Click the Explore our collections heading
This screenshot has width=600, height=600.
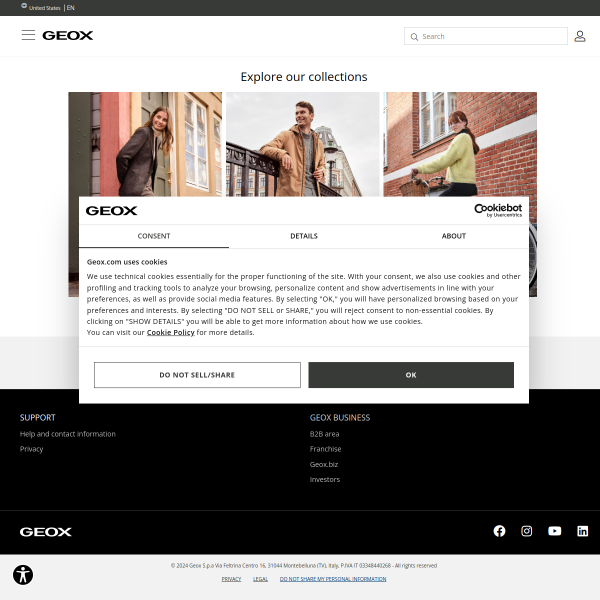point(304,77)
